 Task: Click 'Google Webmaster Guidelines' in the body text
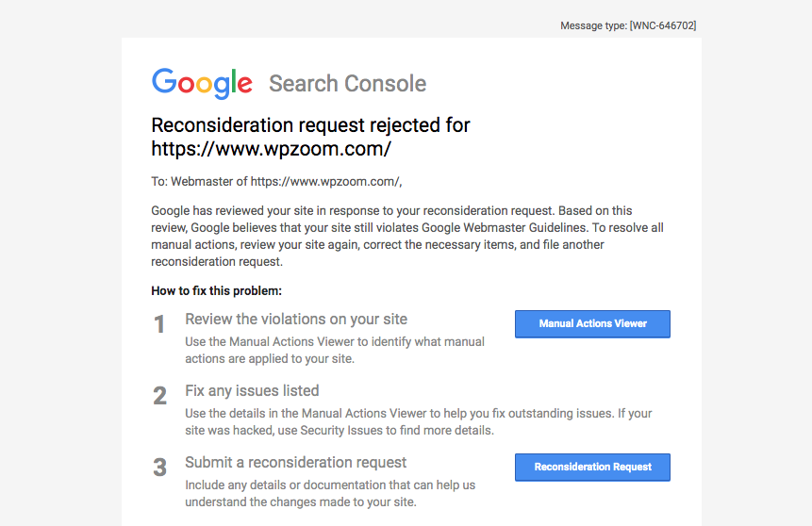[x=505, y=228]
